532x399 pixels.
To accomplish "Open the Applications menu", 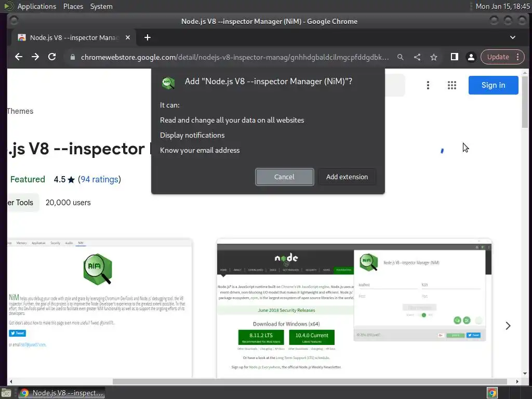I will point(37,6).
